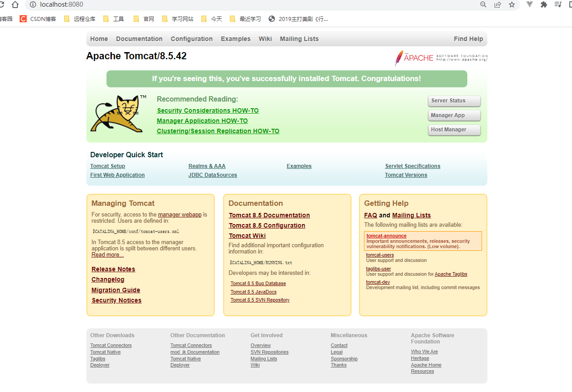Click the Host Manager button
This screenshot has width=572, height=392.
[x=454, y=130]
